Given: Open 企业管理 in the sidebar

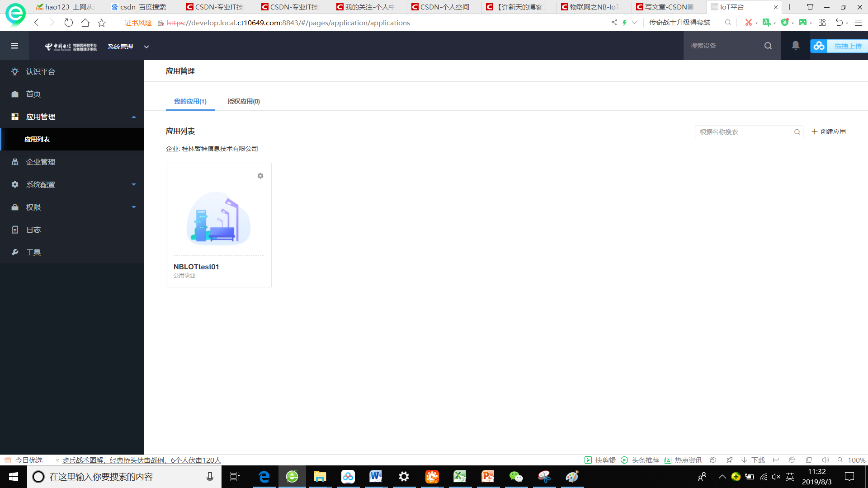Looking at the screenshot, I should coord(41,162).
